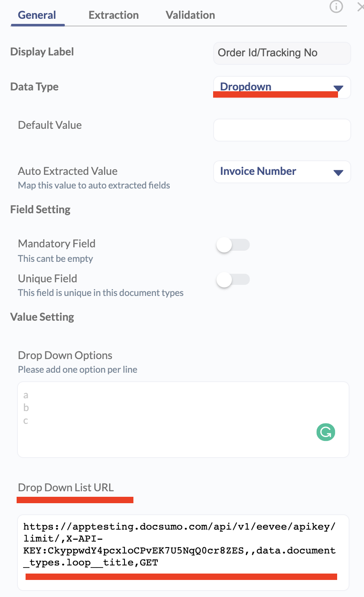Open the Data Type Dropdown selector
Image resolution: width=364 pixels, height=597 pixels.
(x=282, y=87)
